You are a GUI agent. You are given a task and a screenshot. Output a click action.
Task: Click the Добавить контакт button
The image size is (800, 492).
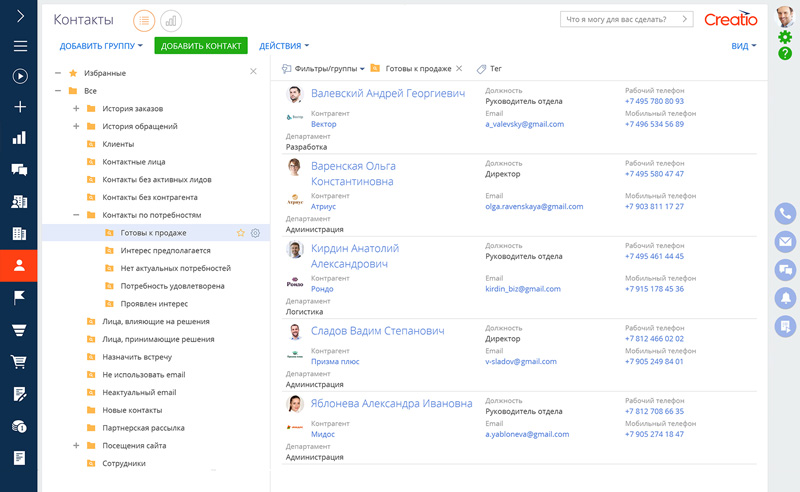pyautogui.click(x=201, y=46)
